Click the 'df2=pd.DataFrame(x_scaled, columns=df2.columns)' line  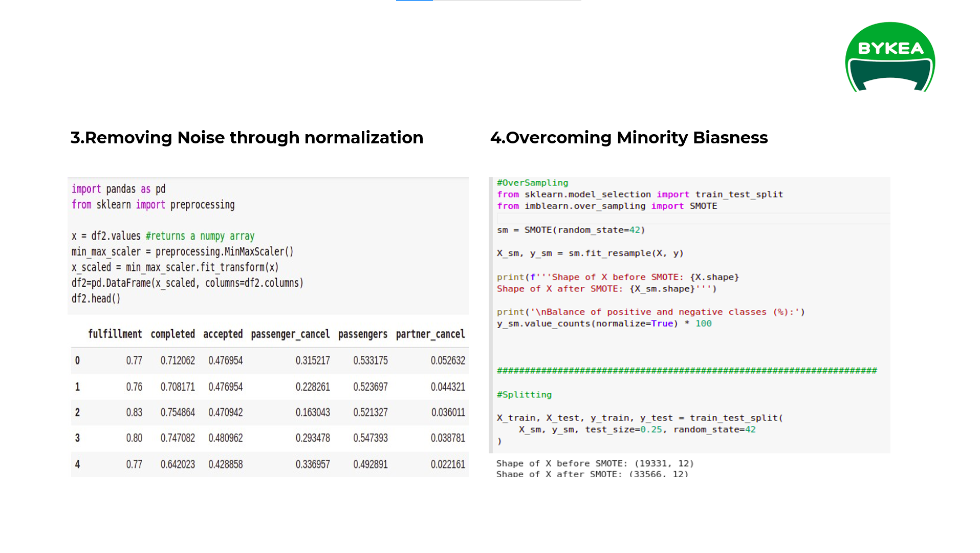187,283
